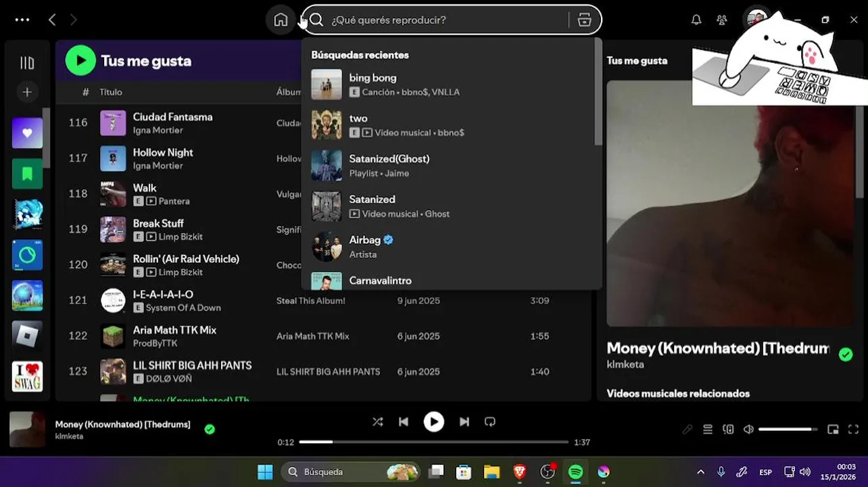Select song Ciudad Fantasma
Image resolution: width=868 pixels, height=487 pixels.
pos(172,117)
